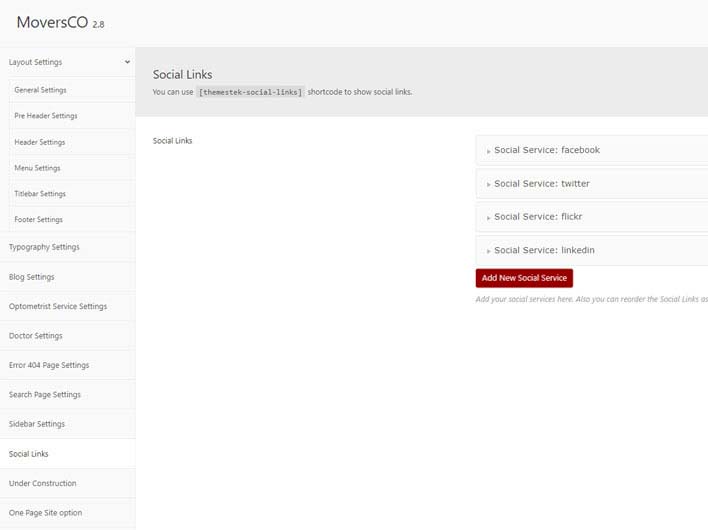Open Pre Header Settings submenu item
This screenshot has width=708, height=530.
(45, 116)
